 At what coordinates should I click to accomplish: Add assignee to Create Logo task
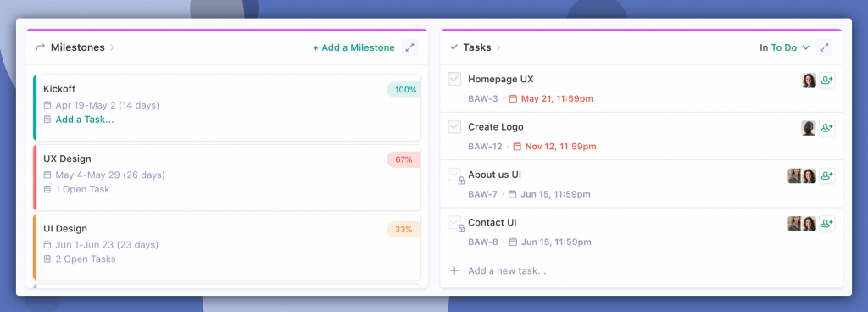coord(826,128)
